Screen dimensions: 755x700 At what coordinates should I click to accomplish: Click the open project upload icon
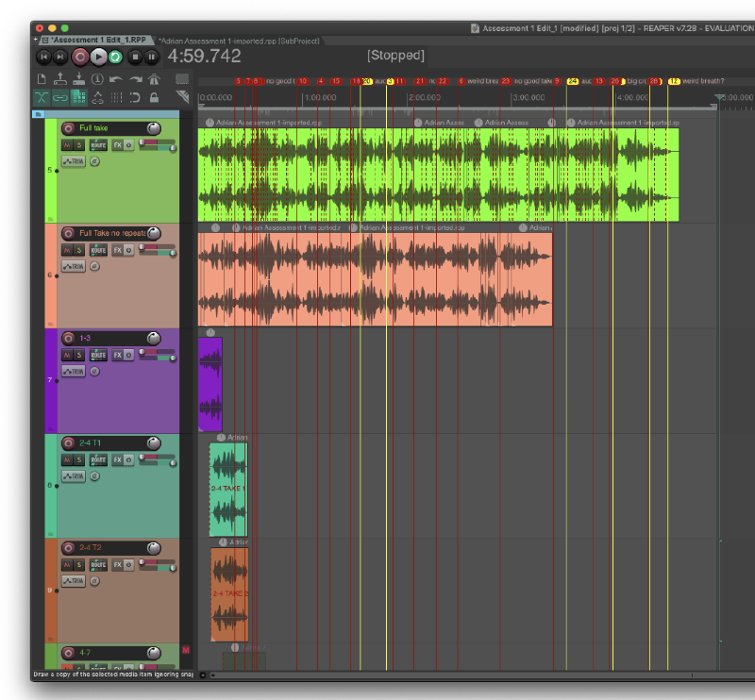[x=60, y=79]
